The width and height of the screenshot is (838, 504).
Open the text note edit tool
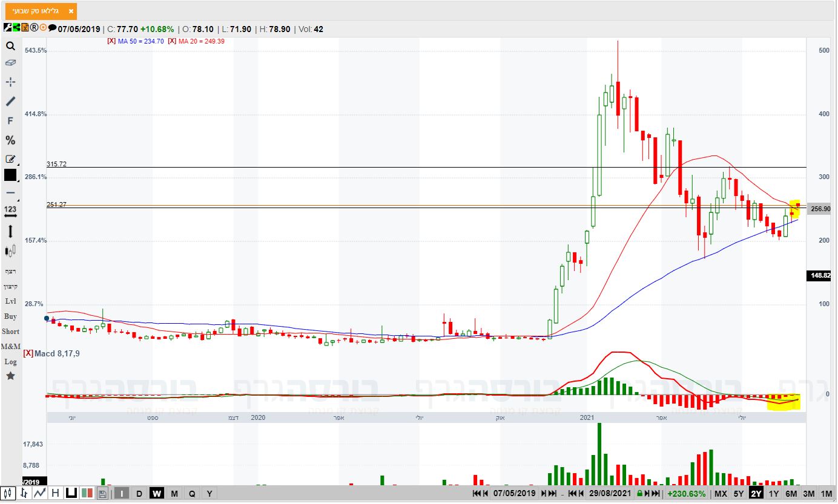10,159
